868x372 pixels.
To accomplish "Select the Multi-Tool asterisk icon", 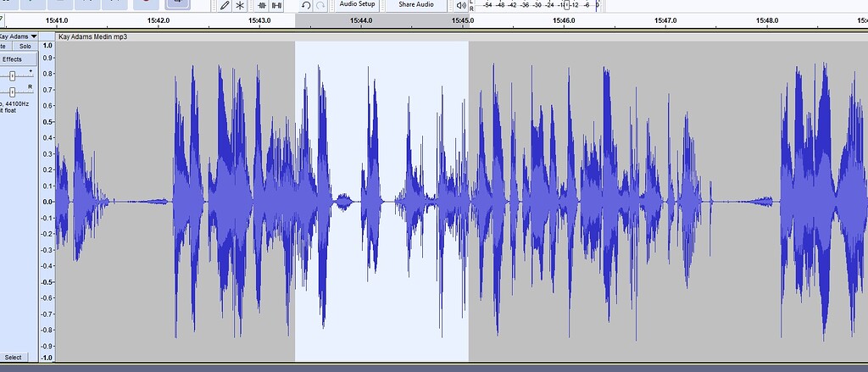I will pos(240,5).
